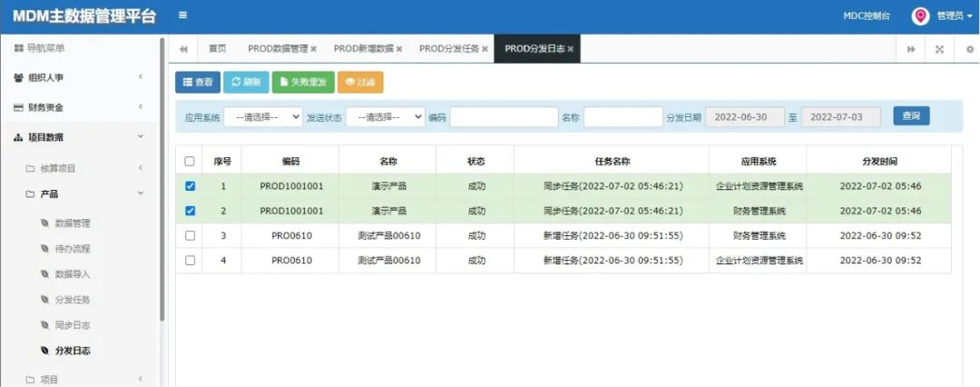Open the 应用系统 dropdown
980x387 pixels.
263,117
